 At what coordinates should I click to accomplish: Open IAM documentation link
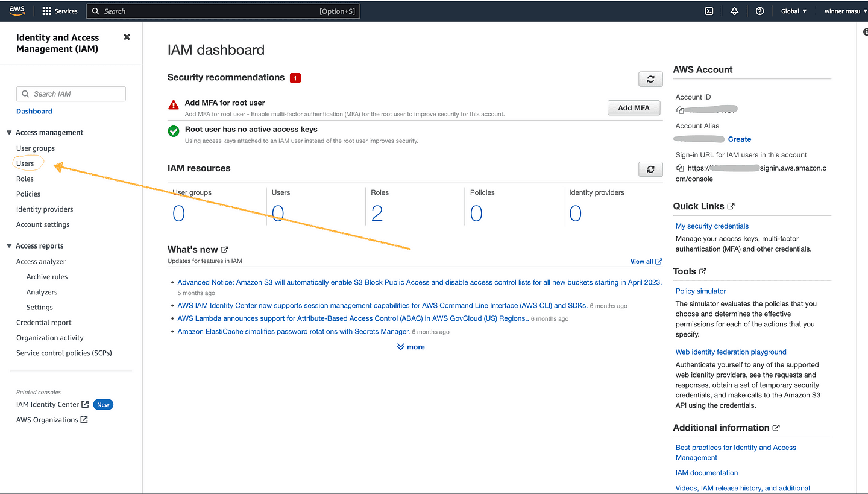coord(707,473)
